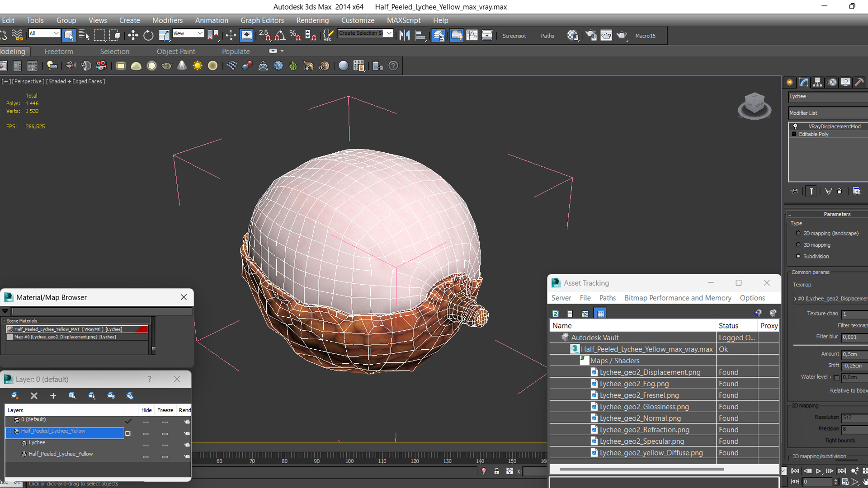This screenshot has height=488, width=868.
Task: Click Refresh icon in Asset Tracking toolbar
Action: (556, 314)
